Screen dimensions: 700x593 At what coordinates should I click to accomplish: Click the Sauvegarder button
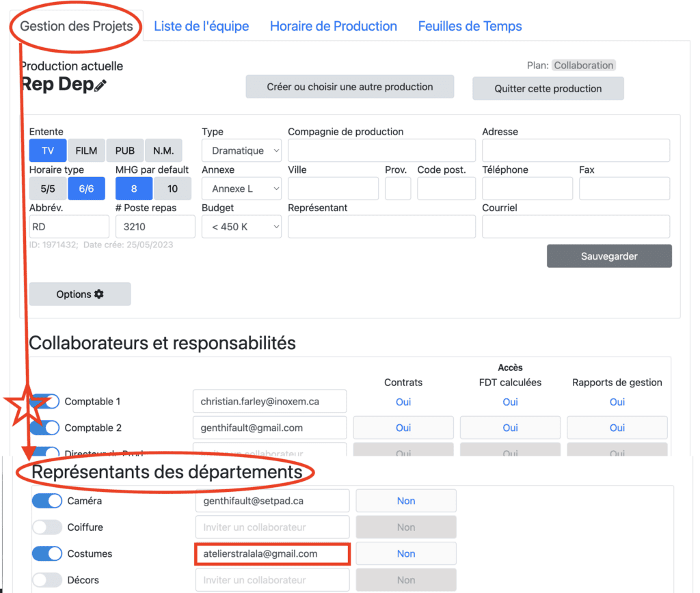[608, 256]
